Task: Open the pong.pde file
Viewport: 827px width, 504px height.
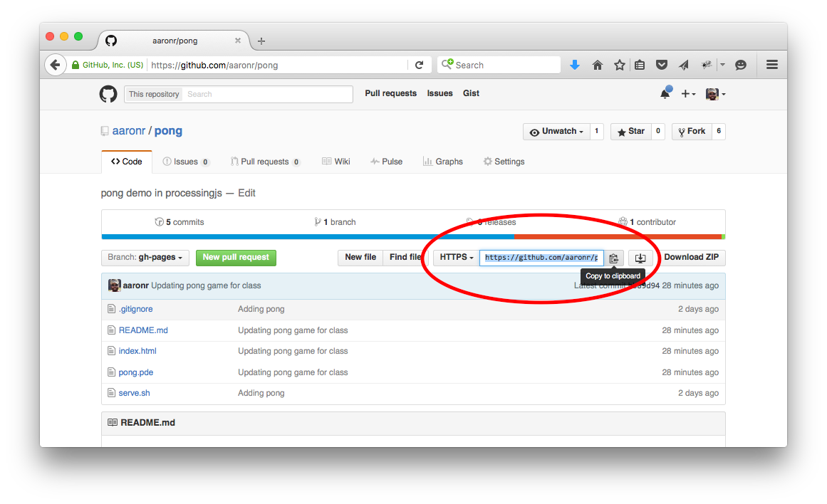Action: 136,372
